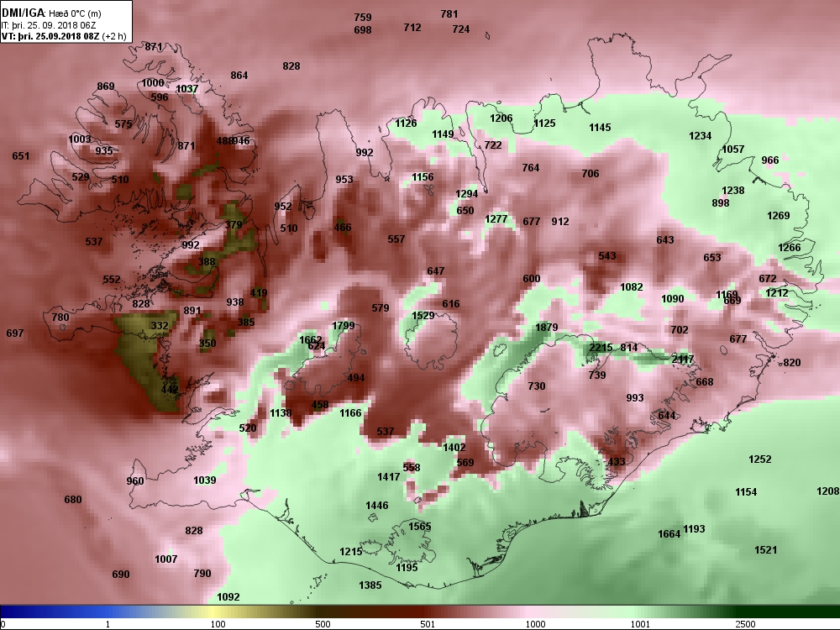Click the 1446 map value
Viewport: 840px width, 630px height.
click(x=377, y=505)
